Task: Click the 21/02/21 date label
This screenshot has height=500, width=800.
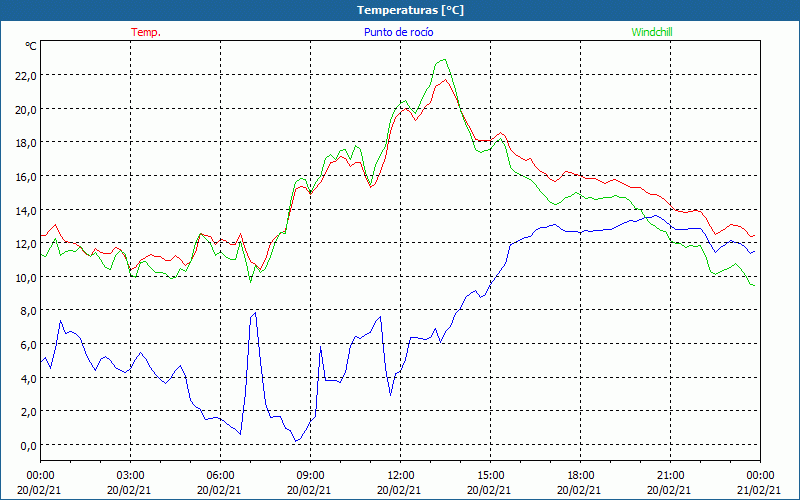Action: point(760,490)
